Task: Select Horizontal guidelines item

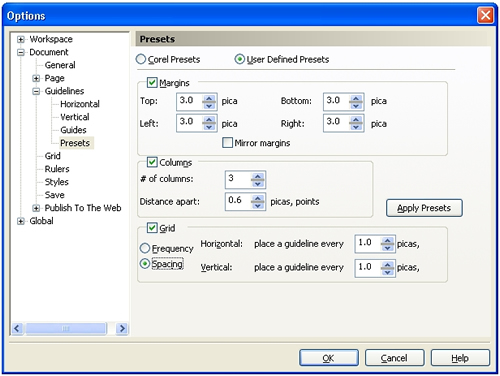Action: [x=80, y=104]
